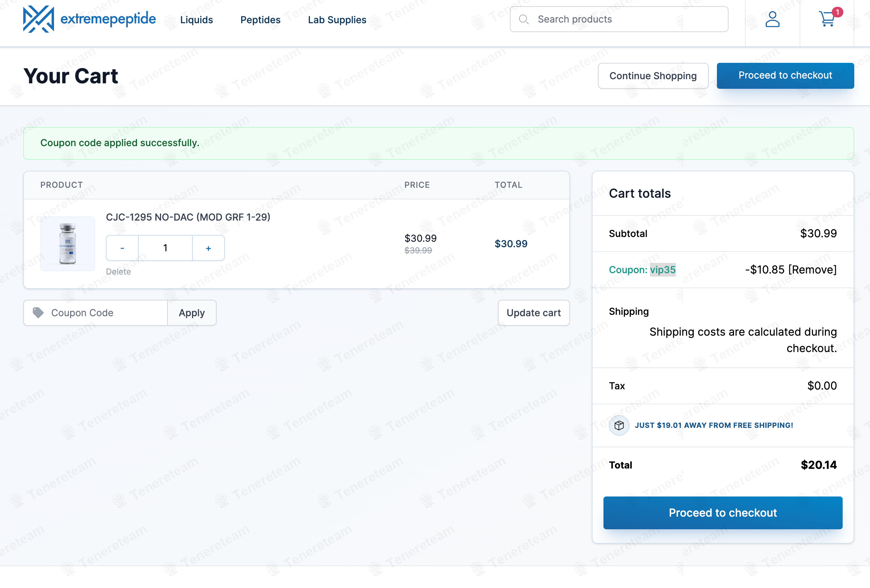The image size is (870, 588).
Task: Open the user account icon
Action: pos(772,19)
